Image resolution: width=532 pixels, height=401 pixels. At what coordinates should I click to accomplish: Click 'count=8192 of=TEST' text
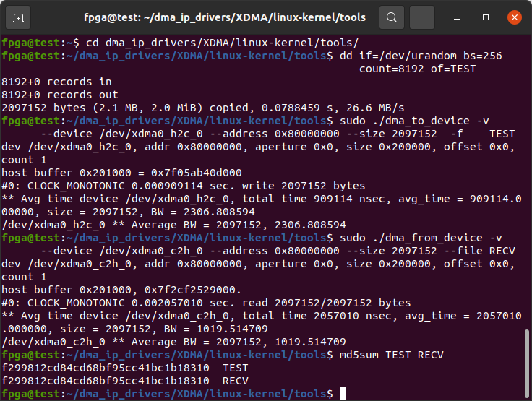click(x=417, y=69)
